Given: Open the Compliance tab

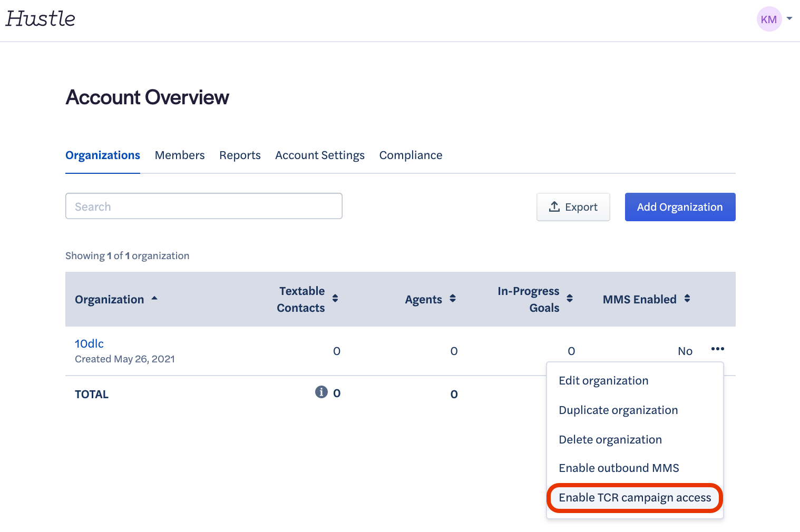Looking at the screenshot, I should (x=411, y=155).
